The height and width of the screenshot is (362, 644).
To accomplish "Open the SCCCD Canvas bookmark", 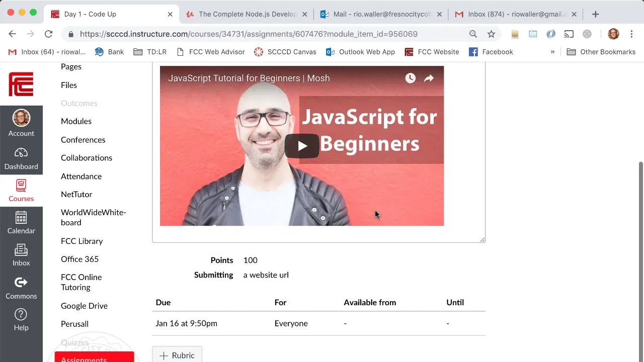I will click(285, 52).
